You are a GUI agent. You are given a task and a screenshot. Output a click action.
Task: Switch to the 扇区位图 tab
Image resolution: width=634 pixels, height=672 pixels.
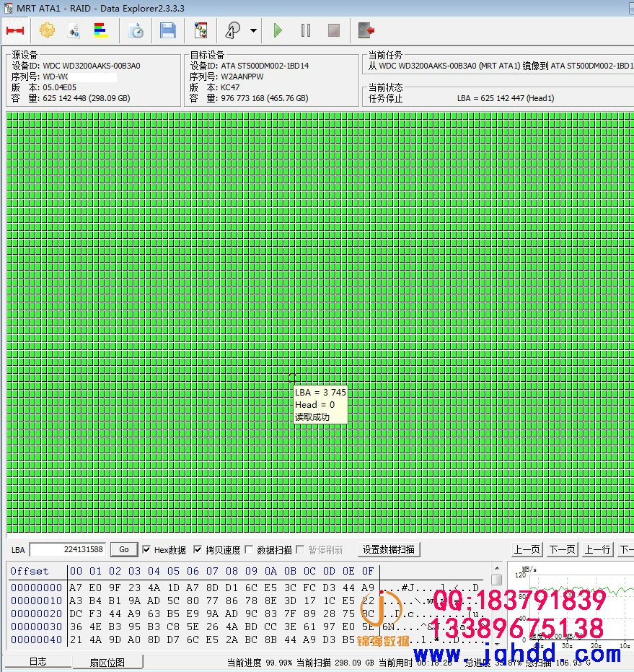(x=107, y=662)
